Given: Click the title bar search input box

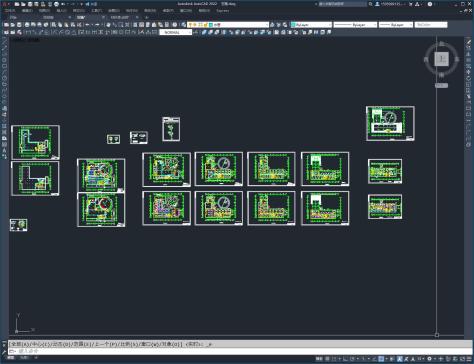Looking at the screenshot, I should click(342, 4).
